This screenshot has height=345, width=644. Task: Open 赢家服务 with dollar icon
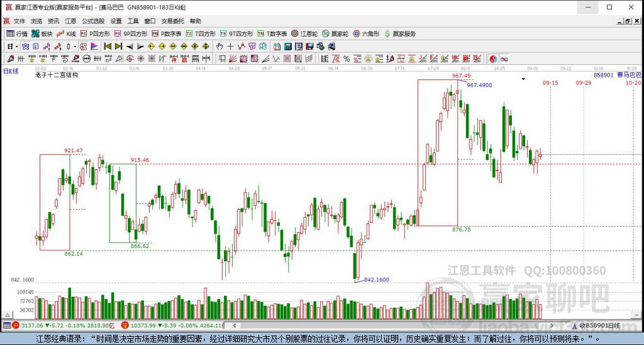pyautogui.click(x=400, y=34)
